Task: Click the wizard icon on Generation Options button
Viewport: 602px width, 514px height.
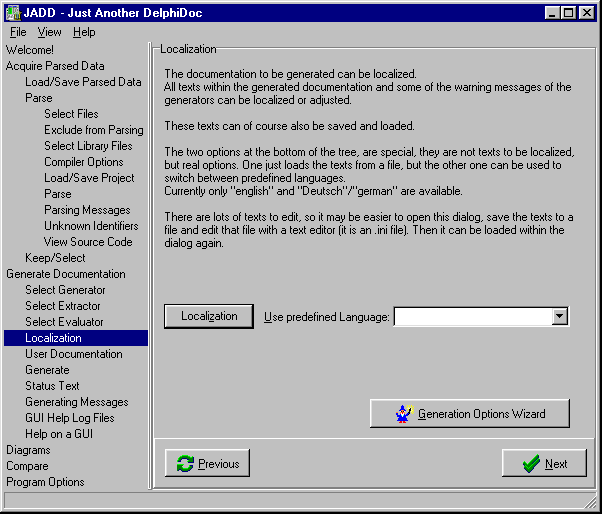Action: (403, 413)
